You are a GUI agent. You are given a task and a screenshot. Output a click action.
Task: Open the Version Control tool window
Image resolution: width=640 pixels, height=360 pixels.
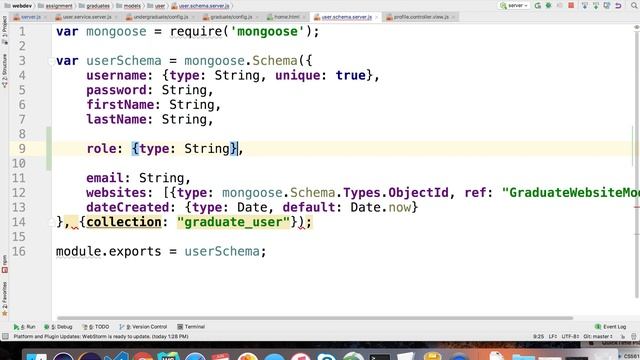[143, 327]
